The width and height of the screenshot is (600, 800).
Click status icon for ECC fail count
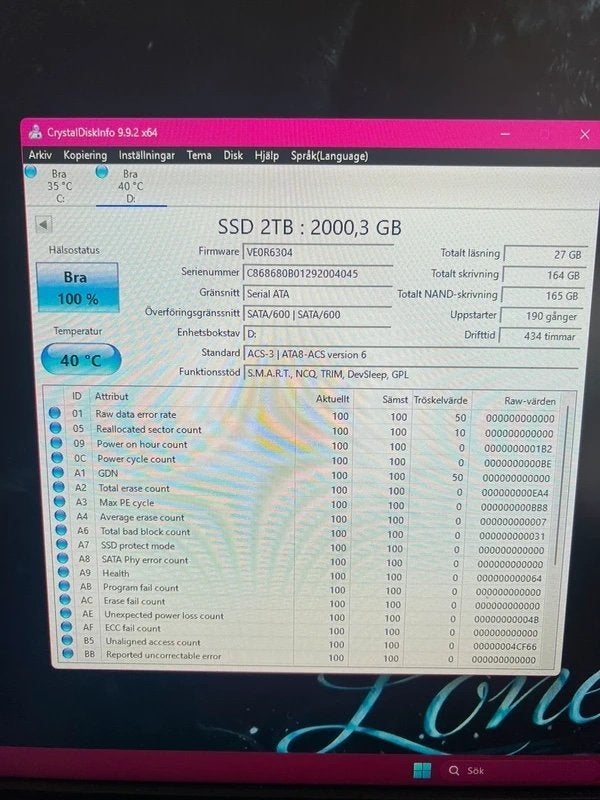pyautogui.click(x=66, y=627)
